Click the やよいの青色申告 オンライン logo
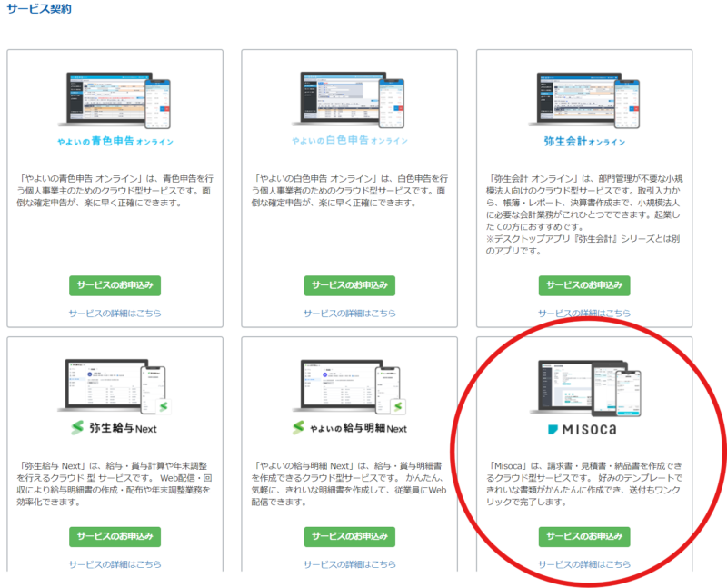The image size is (727, 588). pos(115,142)
